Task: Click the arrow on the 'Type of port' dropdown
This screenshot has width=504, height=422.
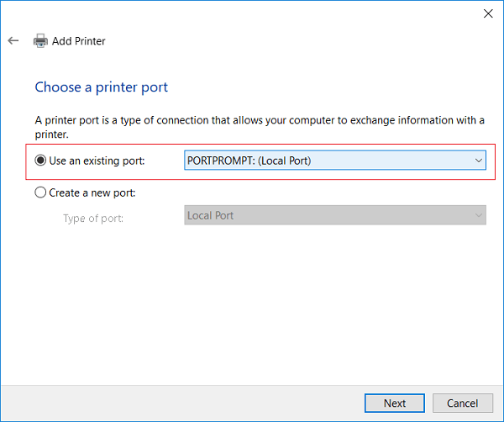Action: coord(478,215)
